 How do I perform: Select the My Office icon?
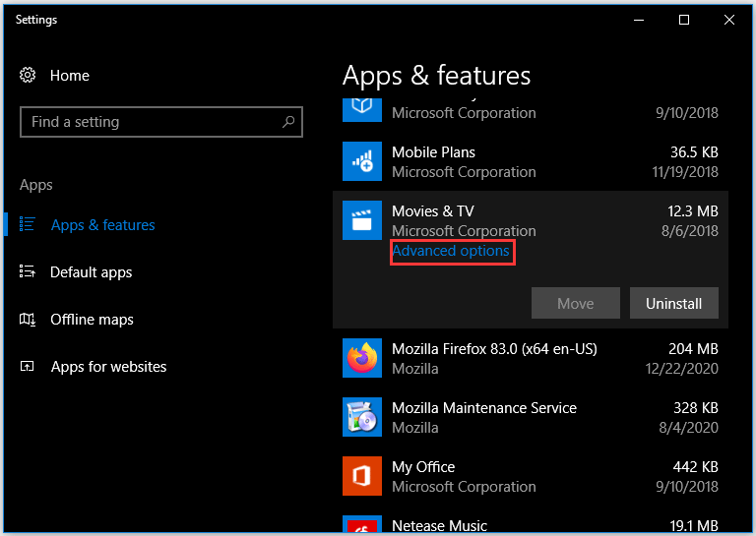[362, 476]
